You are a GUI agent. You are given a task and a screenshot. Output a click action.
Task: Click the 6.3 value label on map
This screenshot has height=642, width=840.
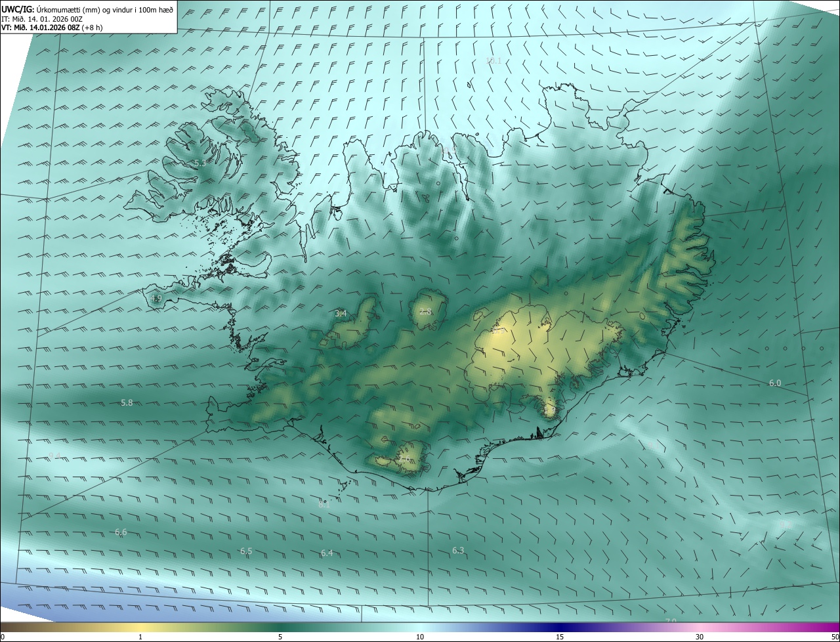458,550
